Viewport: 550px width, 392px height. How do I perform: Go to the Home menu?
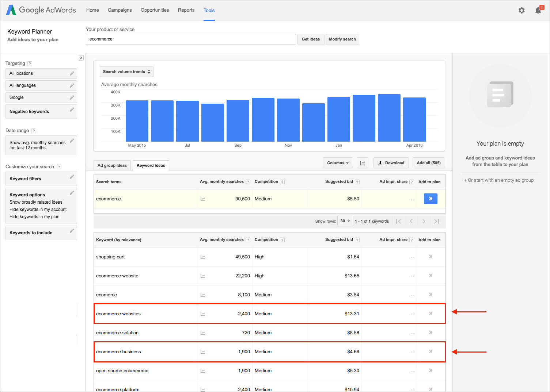pyautogui.click(x=92, y=10)
